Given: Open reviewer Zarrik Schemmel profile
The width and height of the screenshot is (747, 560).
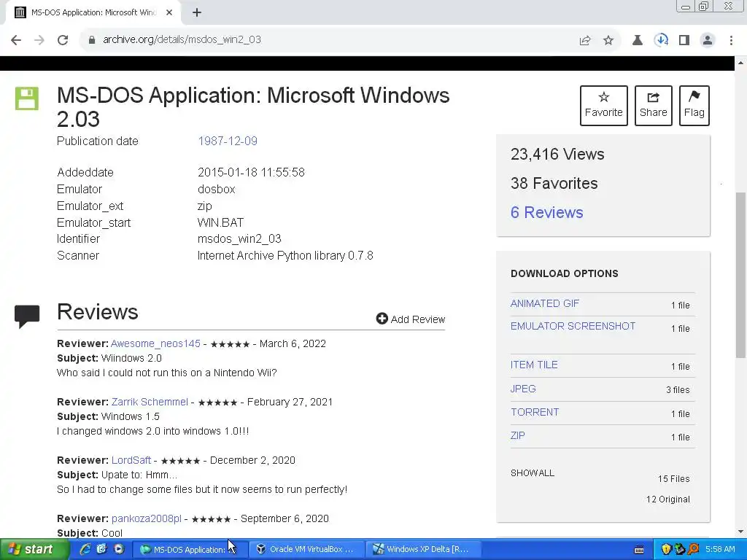Looking at the screenshot, I should click(150, 402).
